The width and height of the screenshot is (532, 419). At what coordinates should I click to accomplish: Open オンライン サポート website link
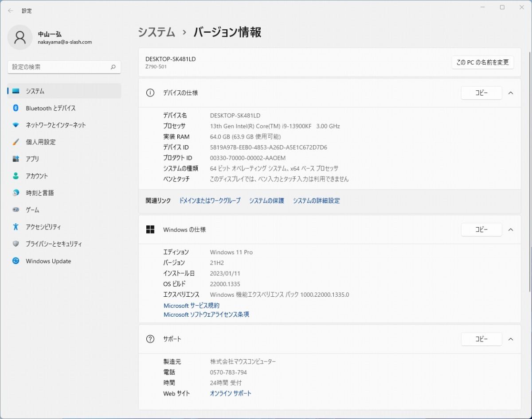[x=231, y=393]
